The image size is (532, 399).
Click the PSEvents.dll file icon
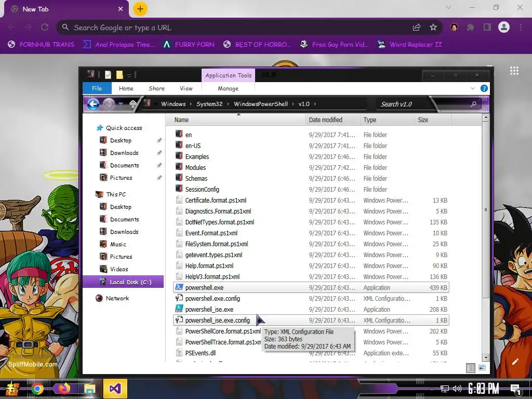pos(179,353)
